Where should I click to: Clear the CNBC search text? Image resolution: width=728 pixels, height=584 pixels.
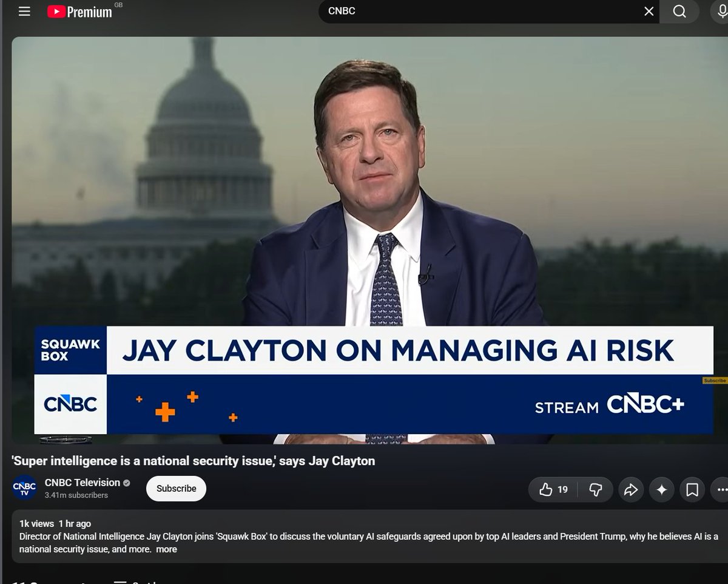click(649, 12)
